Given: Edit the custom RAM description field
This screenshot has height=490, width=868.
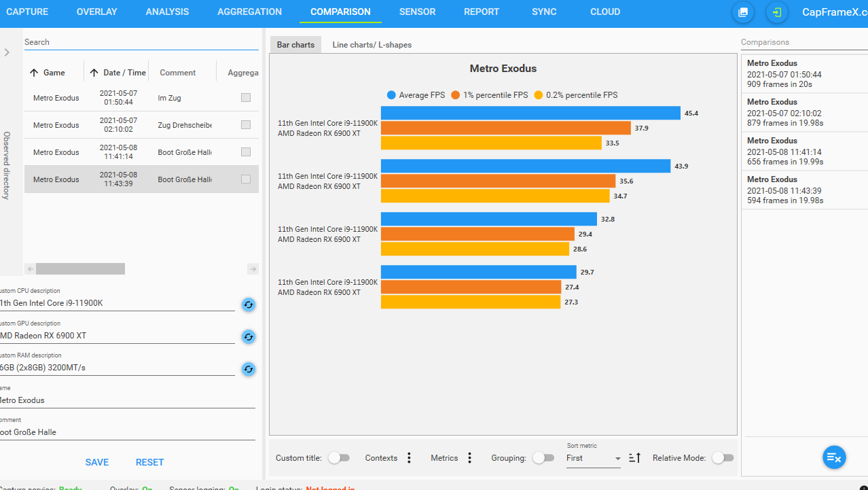Looking at the screenshot, I should (117, 368).
